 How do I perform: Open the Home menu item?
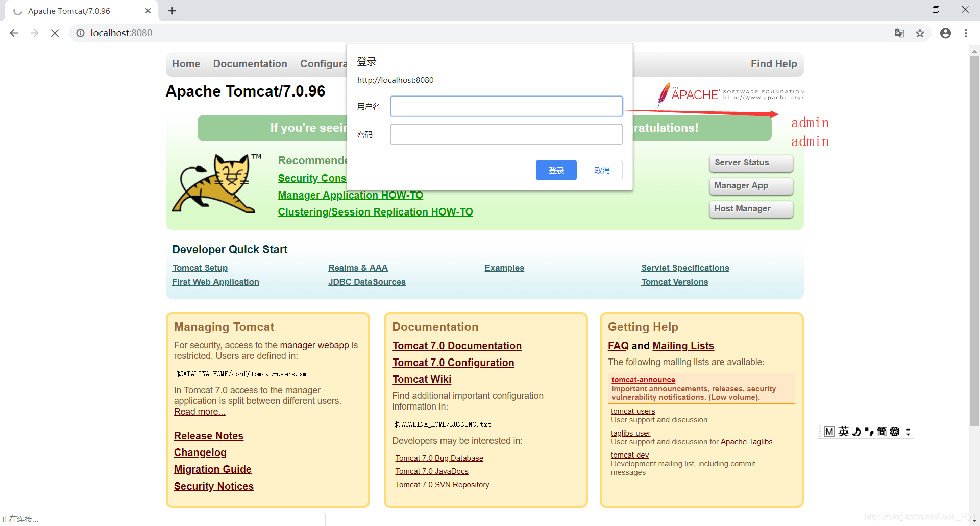click(186, 64)
